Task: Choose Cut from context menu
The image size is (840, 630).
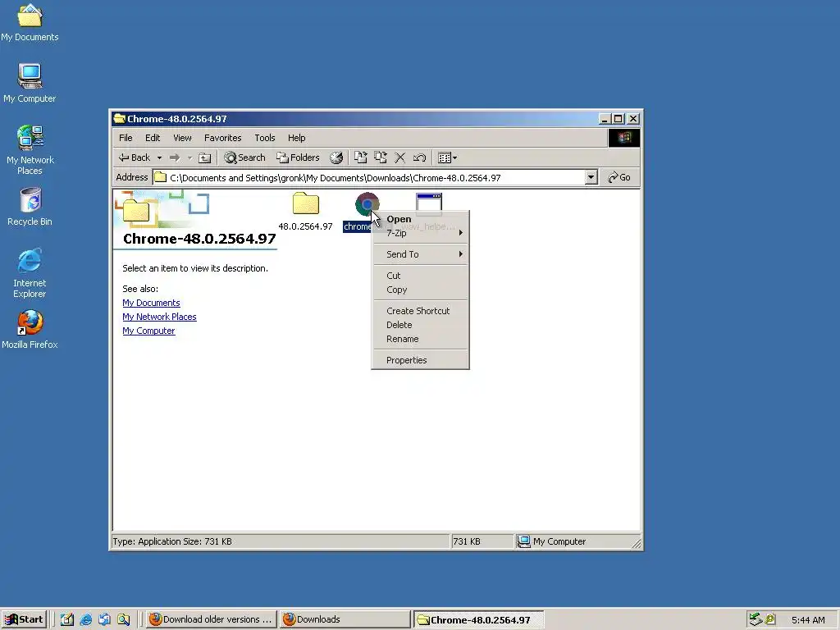Action: [x=420, y=276]
